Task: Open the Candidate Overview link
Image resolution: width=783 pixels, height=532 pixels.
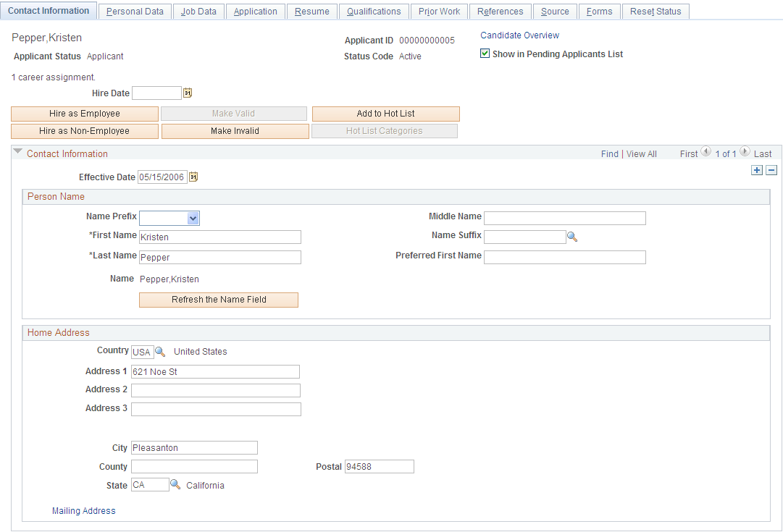Action: (x=520, y=35)
